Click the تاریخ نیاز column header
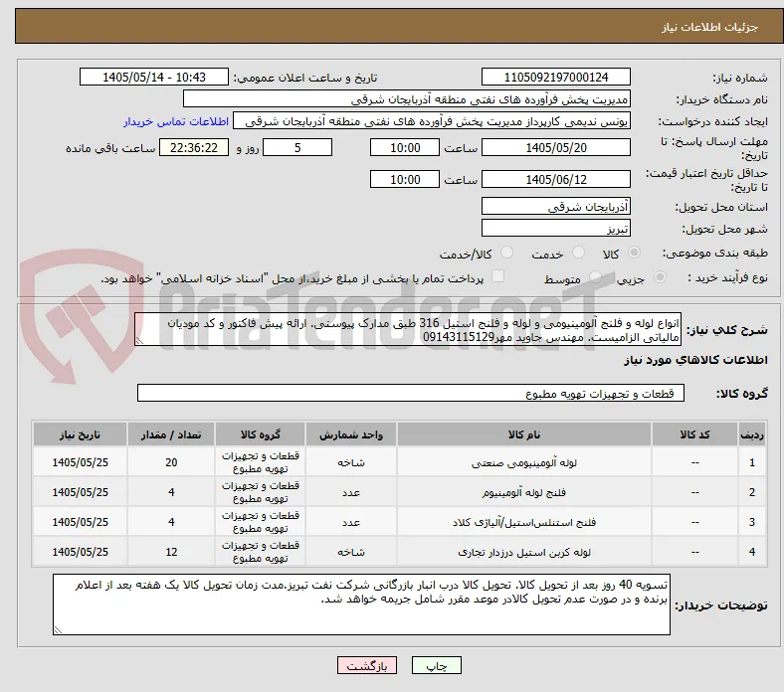Viewport: 784px width, 692px height. pos(80,434)
